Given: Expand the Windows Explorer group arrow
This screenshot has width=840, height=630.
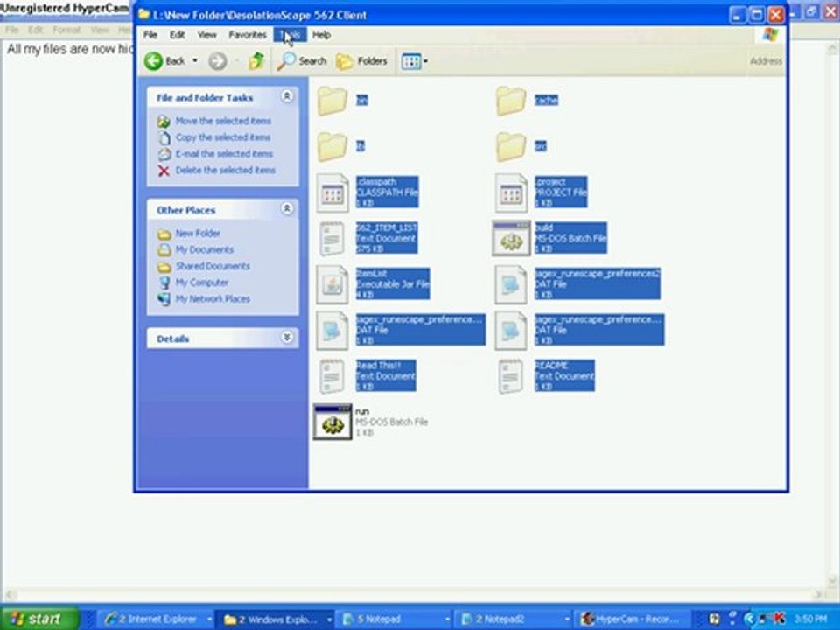Looking at the screenshot, I should tap(329, 619).
